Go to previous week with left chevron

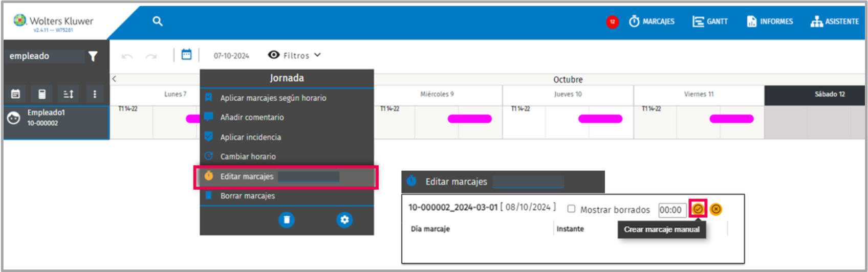[x=114, y=79]
